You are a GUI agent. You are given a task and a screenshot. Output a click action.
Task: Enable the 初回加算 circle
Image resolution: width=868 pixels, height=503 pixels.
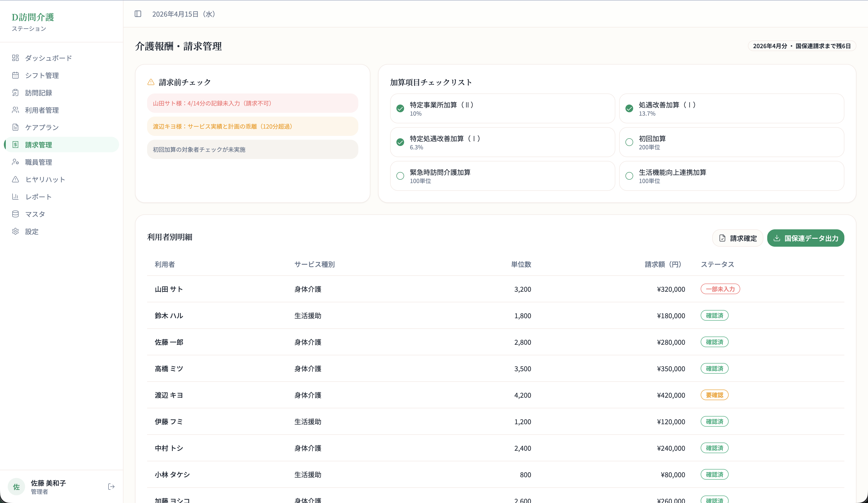click(x=629, y=142)
